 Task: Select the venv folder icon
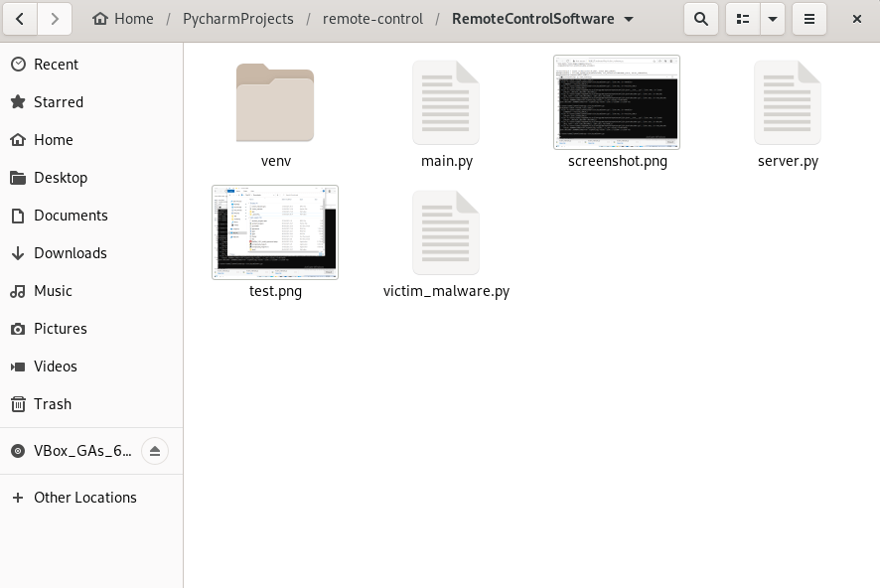(x=275, y=103)
